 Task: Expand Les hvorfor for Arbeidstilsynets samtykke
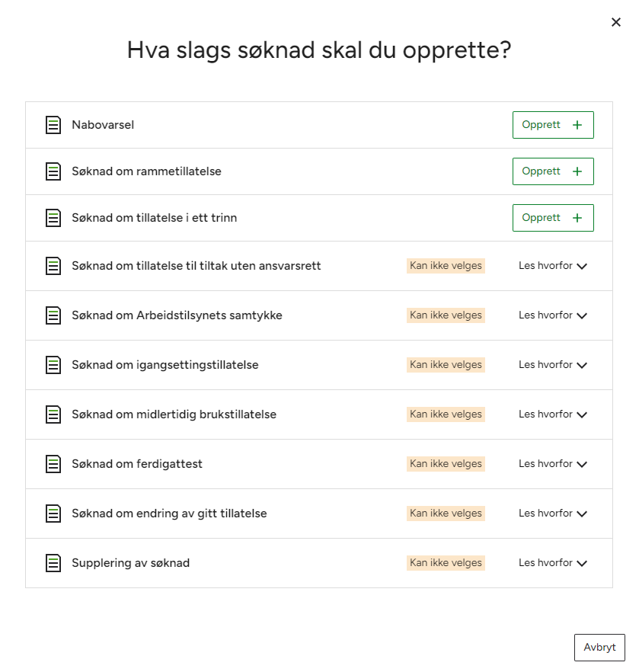tap(553, 315)
